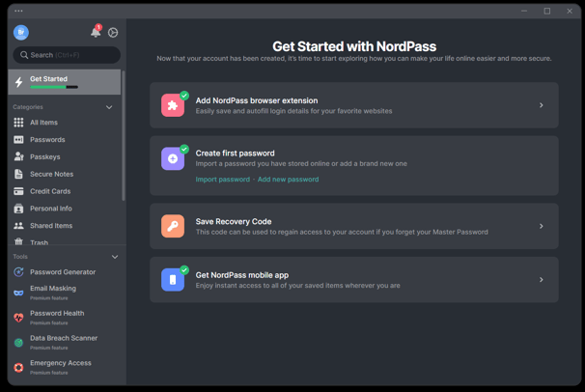Click Get NordPass mobile app title
The height and width of the screenshot is (392, 585).
[x=242, y=275]
